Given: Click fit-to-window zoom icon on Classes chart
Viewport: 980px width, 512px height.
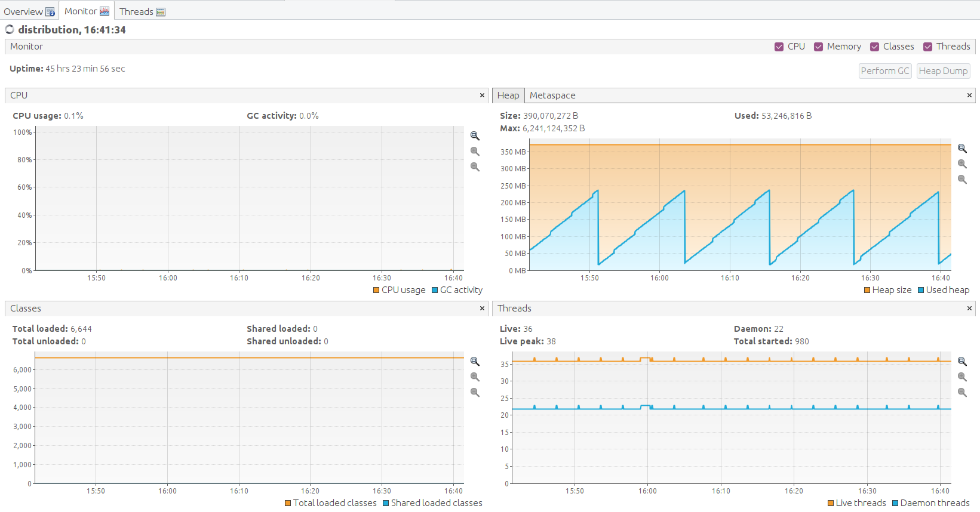Looking at the screenshot, I should (475, 362).
